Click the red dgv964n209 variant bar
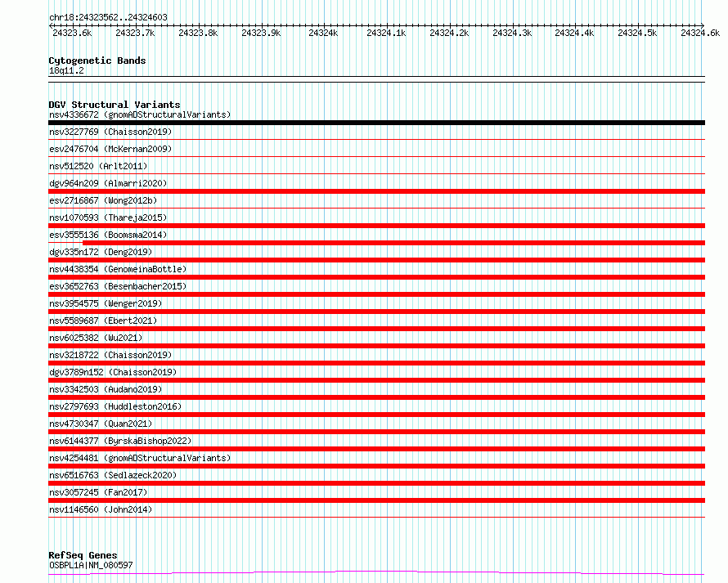 click(376, 191)
